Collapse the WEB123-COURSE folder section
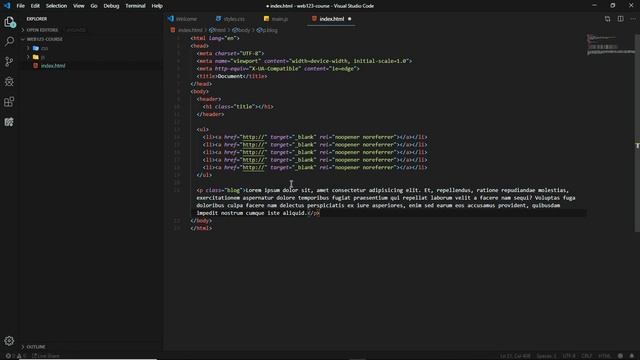640x360 pixels. coord(42,39)
